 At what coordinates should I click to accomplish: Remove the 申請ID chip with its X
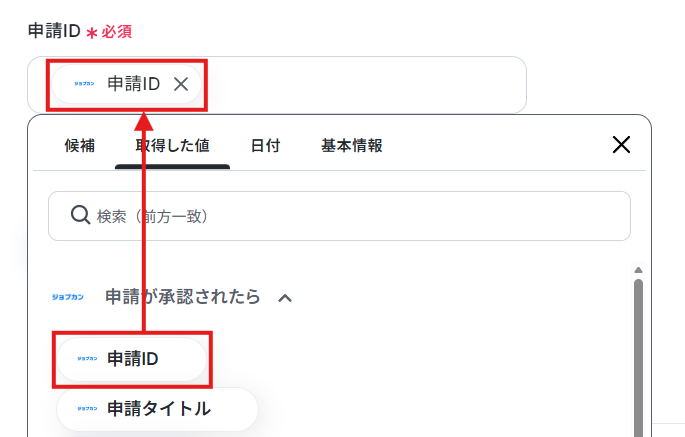coord(181,84)
